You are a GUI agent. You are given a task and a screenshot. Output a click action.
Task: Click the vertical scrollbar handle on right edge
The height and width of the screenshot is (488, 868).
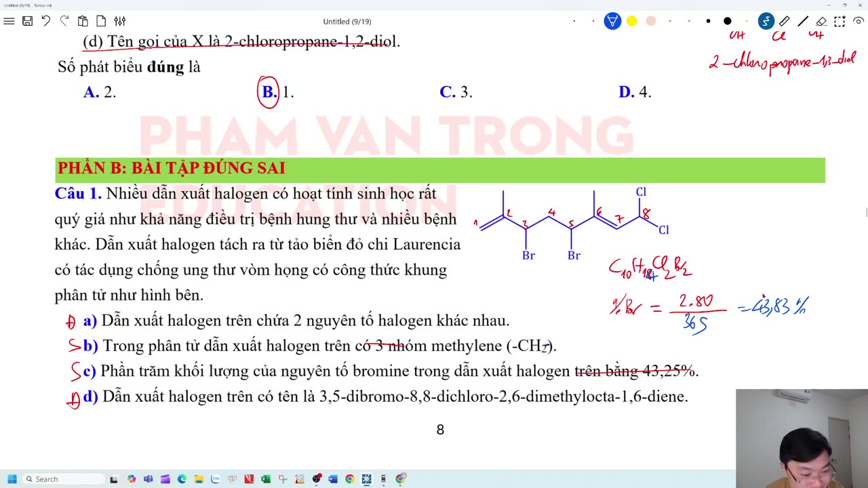click(x=866, y=213)
